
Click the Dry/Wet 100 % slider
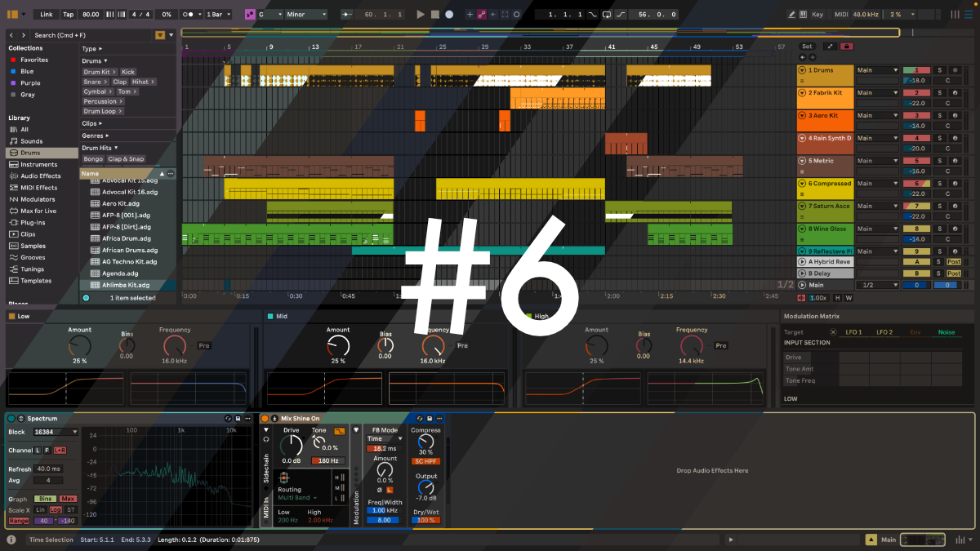pos(425,519)
